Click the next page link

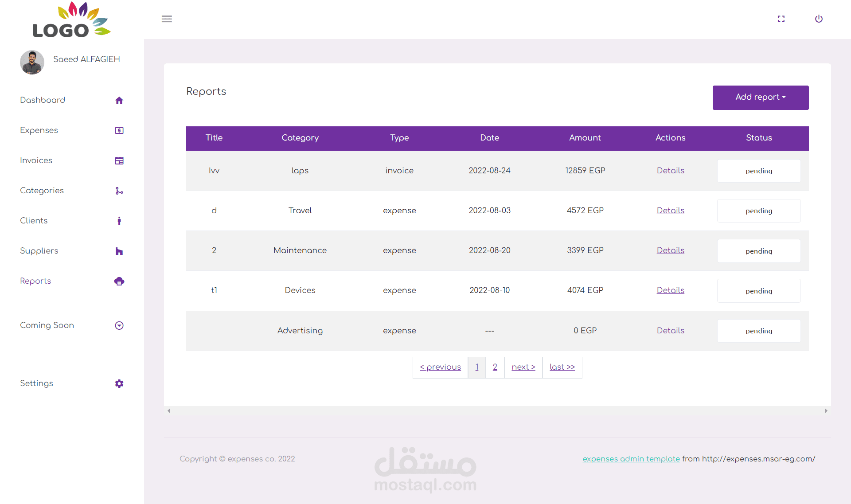pos(523,367)
